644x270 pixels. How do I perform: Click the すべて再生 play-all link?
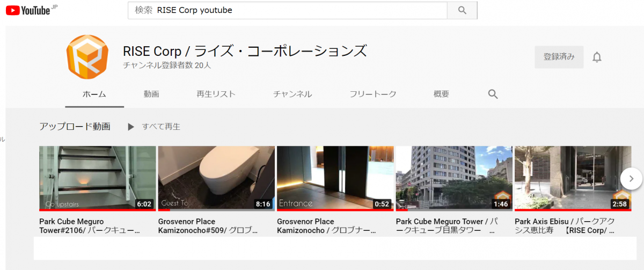(161, 127)
